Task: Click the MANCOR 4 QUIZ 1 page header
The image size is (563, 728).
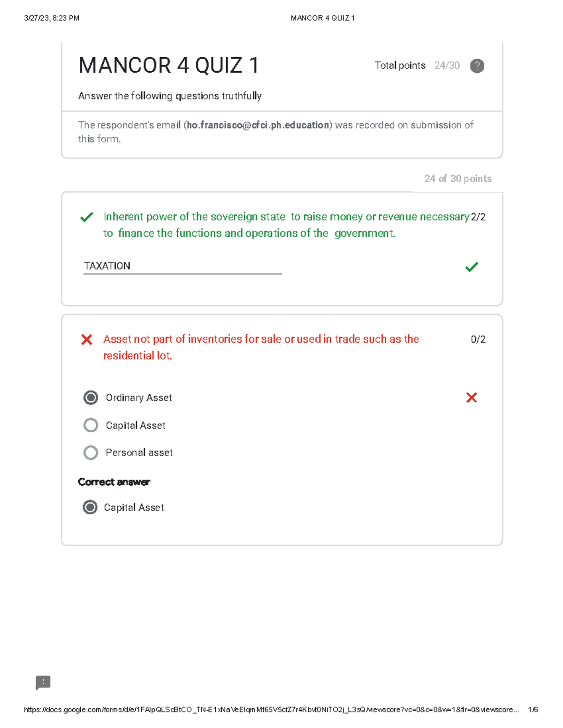Action: coord(322,18)
